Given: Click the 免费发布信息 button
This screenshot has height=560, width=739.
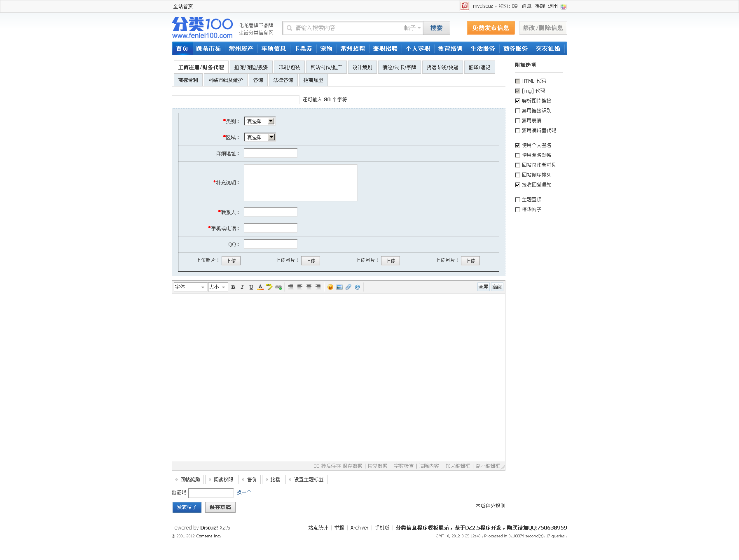Looking at the screenshot, I should pos(491,28).
